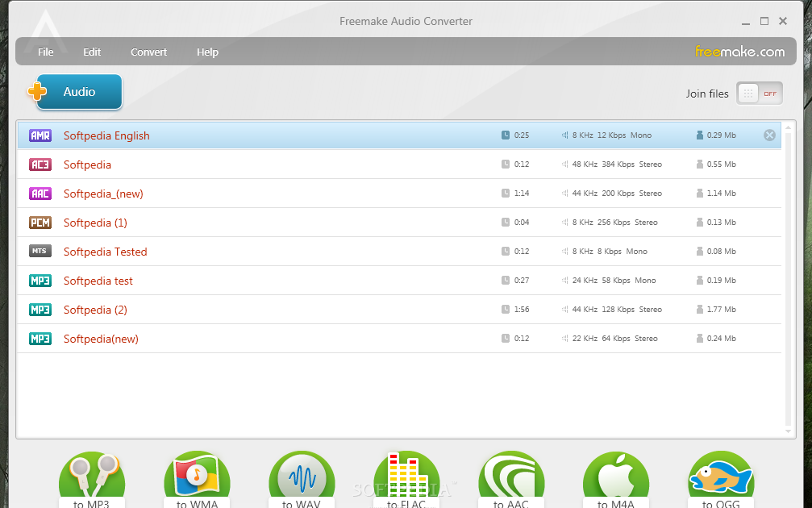Click the file list vertical scrollbar

click(x=788, y=280)
